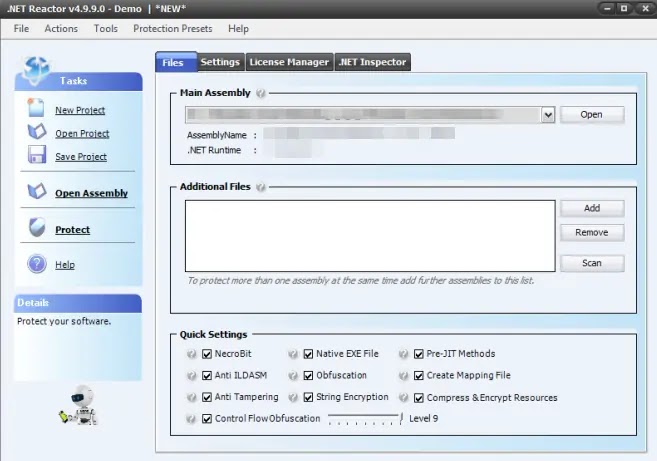Expand the Main Assembly path dropdown
Viewport: 657px width, 461px height.
tap(548, 115)
